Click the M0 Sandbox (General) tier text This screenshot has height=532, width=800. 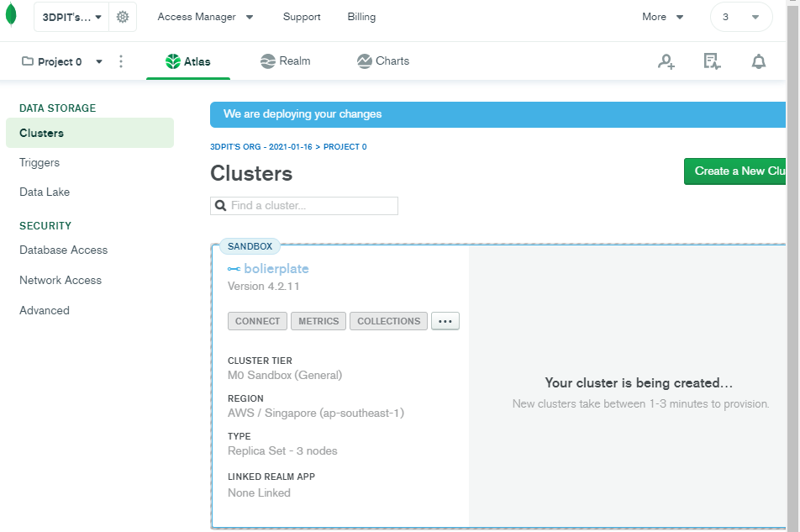click(x=285, y=376)
